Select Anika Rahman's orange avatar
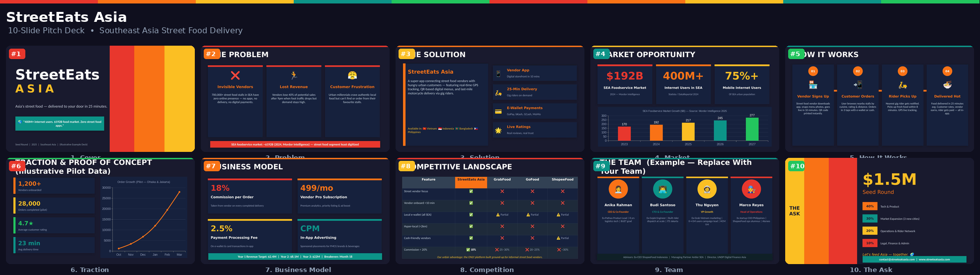 (x=618, y=189)
